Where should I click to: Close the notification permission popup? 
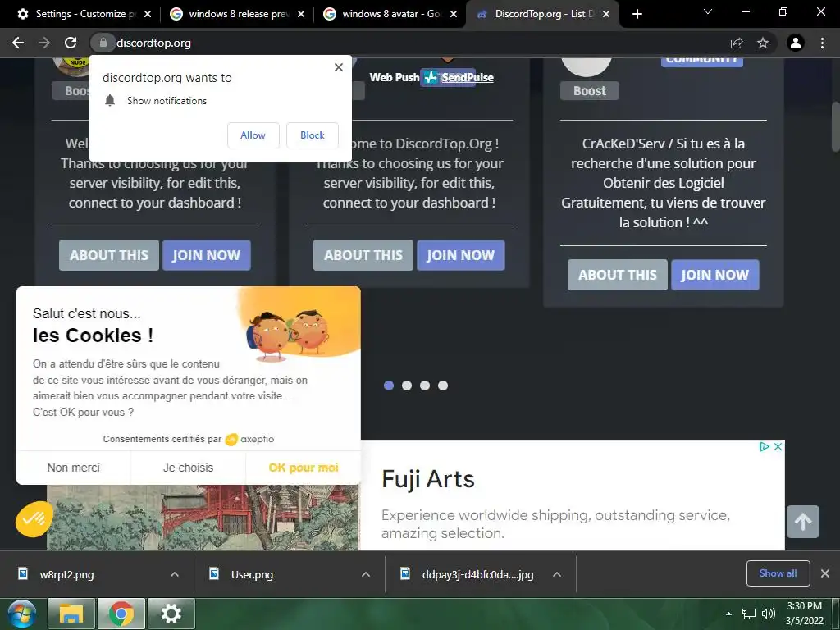[339, 67]
